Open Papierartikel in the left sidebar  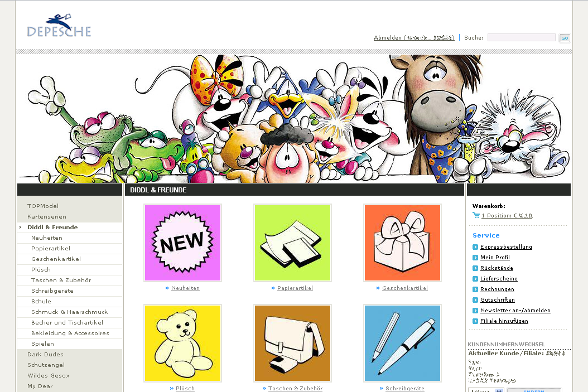[x=51, y=248]
